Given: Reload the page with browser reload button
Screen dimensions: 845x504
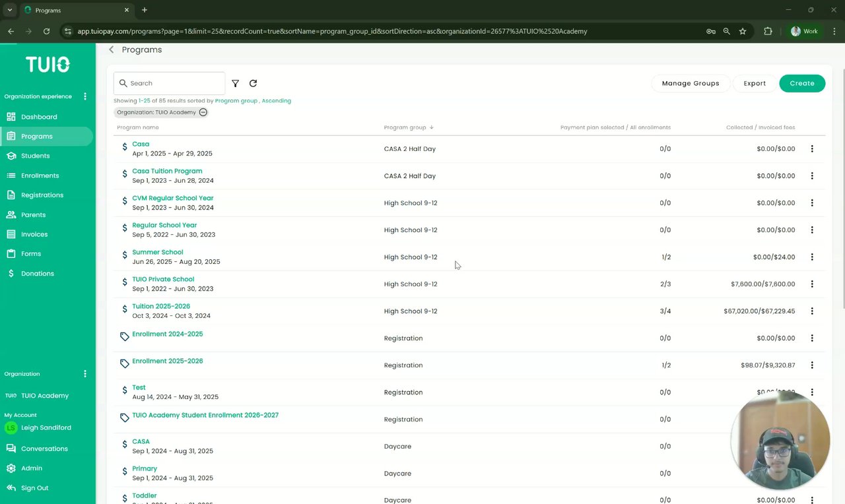Looking at the screenshot, I should pyautogui.click(x=46, y=31).
